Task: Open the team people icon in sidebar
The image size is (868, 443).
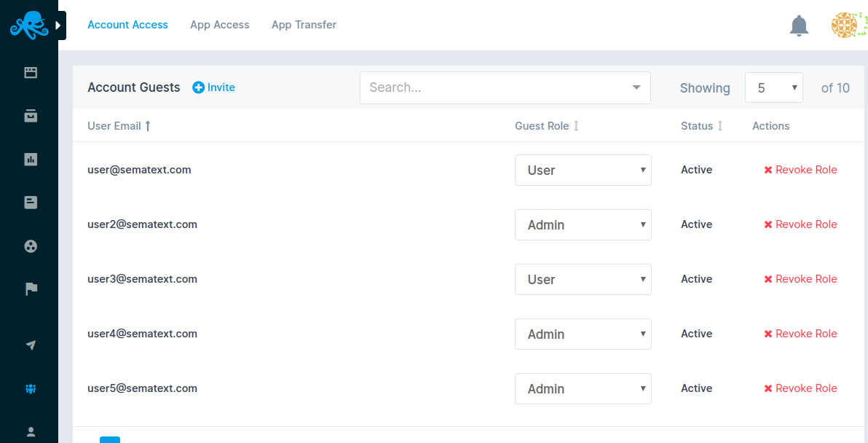Action: [x=31, y=389]
